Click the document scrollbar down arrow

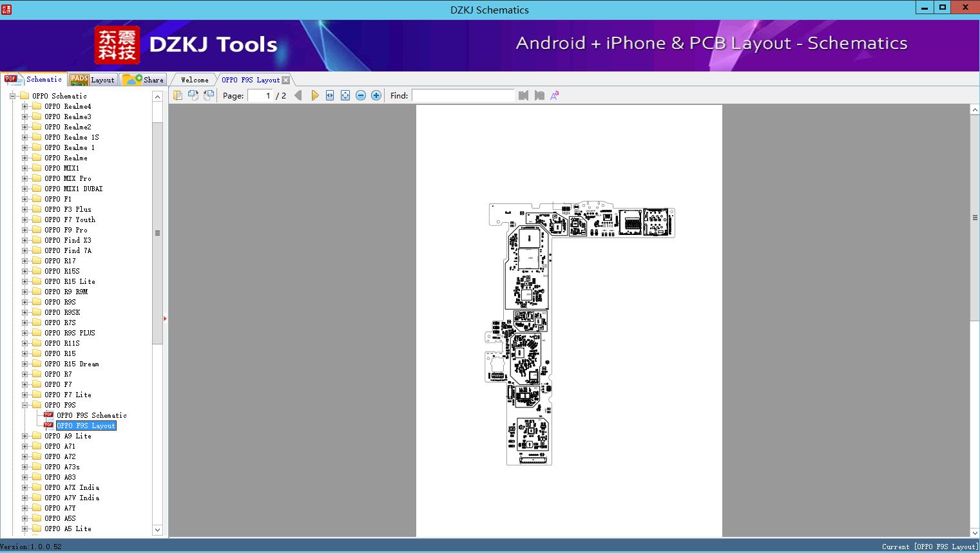tap(975, 532)
